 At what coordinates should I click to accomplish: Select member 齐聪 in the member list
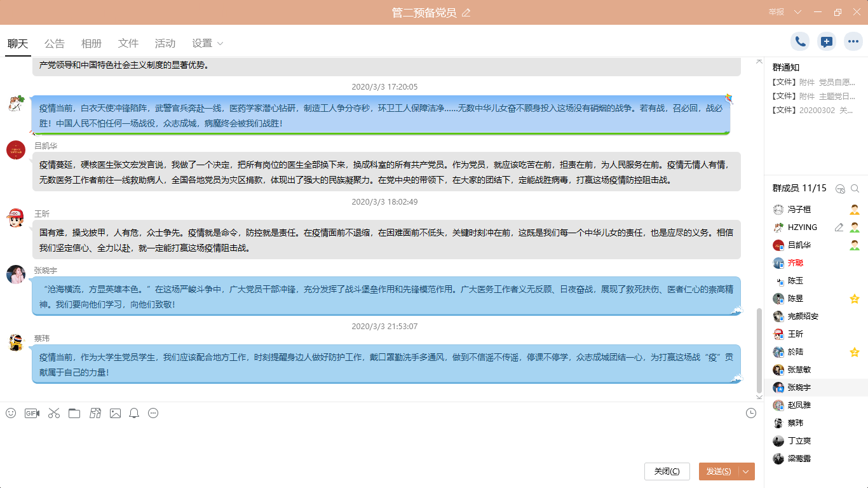pyautogui.click(x=796, y=263)
